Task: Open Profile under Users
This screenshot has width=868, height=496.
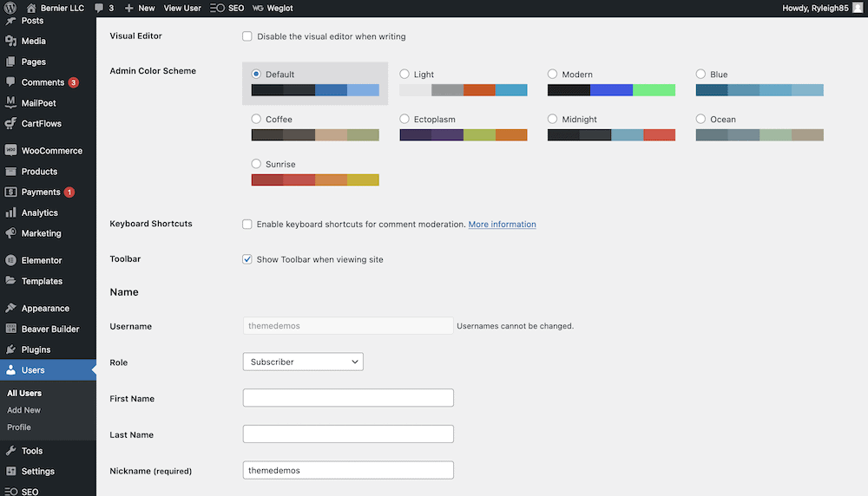Action: [x=19, y=427]
